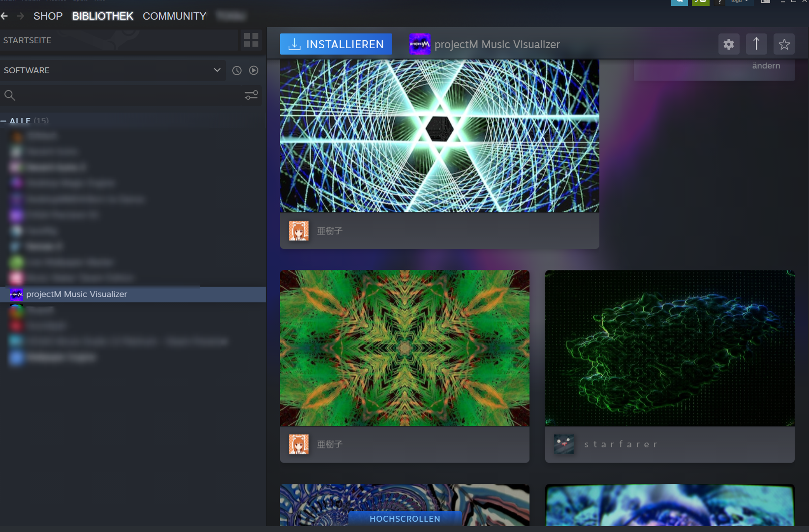
Task: Open the COMMUNITY tab
Action: tap(174, 16)
